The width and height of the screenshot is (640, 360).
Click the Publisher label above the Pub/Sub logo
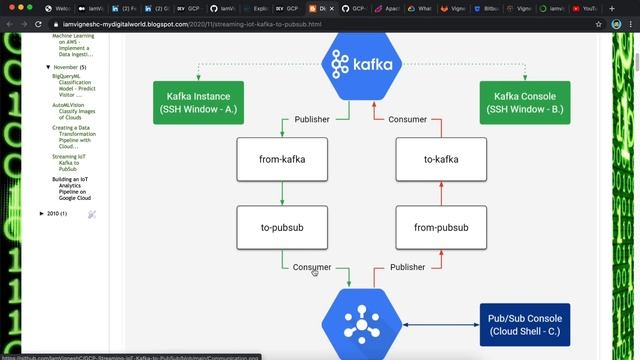[x=407, y=267]
